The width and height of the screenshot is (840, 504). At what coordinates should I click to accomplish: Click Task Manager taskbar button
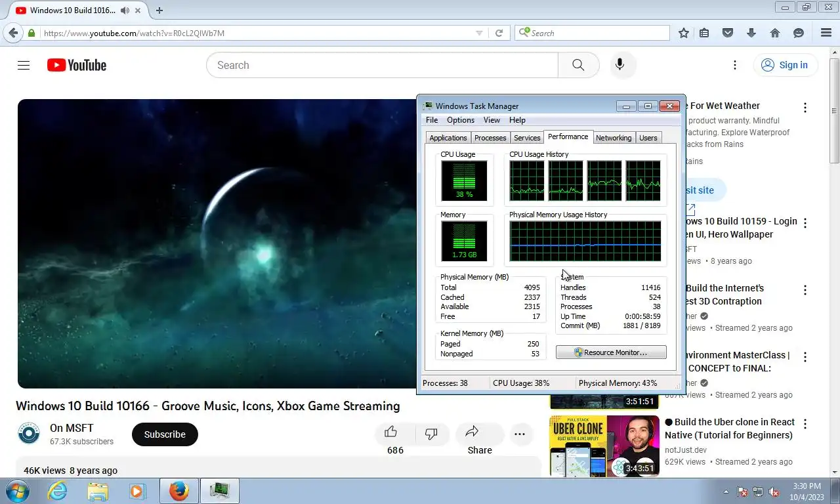219,491
